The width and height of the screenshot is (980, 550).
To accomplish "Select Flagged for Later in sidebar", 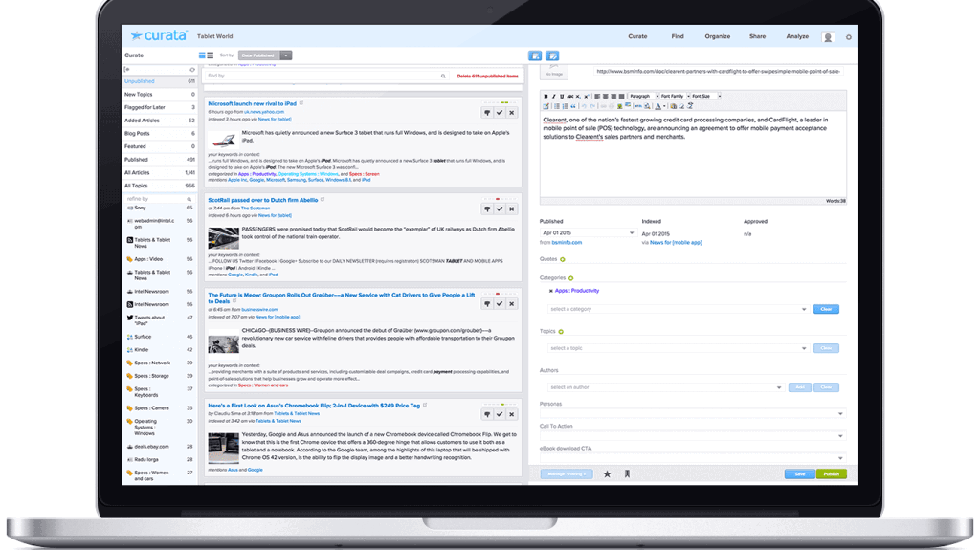I will [160, 107].
